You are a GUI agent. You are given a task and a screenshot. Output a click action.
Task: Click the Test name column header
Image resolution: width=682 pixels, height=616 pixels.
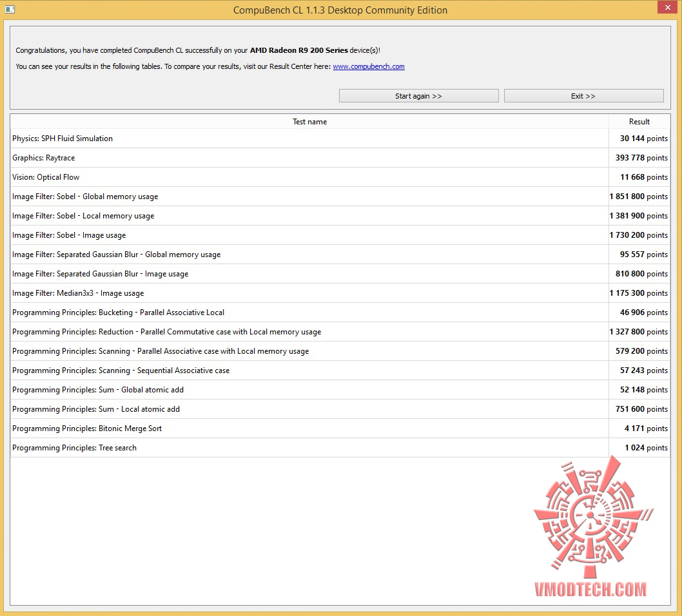point(309,122)
